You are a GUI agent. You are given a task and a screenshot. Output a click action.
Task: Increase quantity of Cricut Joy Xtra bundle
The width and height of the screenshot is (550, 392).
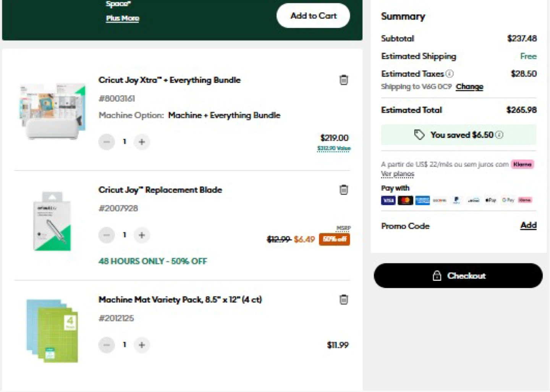pos(142,142)
